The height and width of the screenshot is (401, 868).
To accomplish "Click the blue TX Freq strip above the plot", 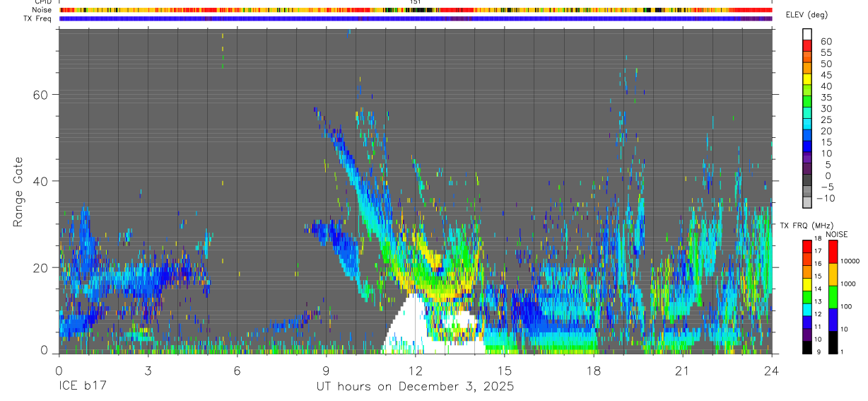I will coord(415,18).
